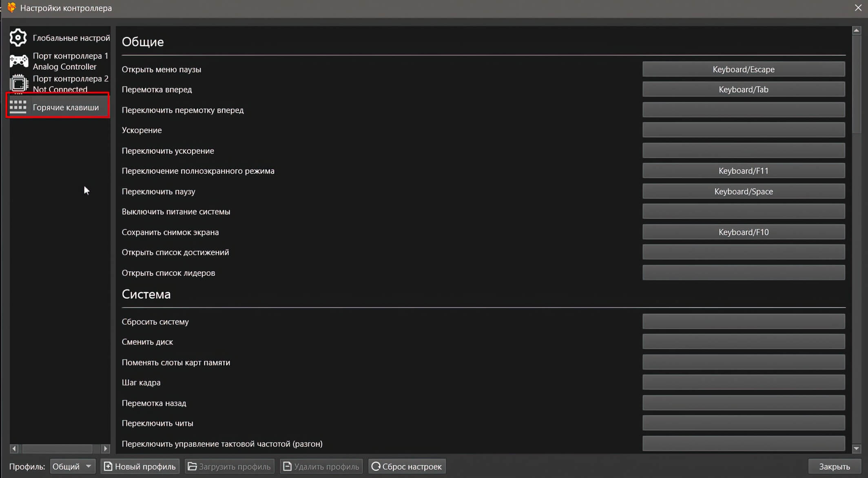Select the Controller Port 1 gamepad icon

point(19,61)
